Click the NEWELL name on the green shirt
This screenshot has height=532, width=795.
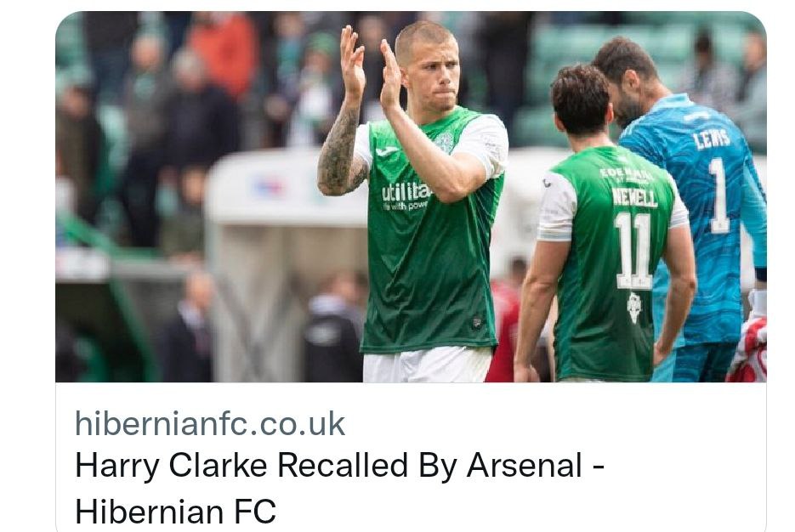coord(634,197)
